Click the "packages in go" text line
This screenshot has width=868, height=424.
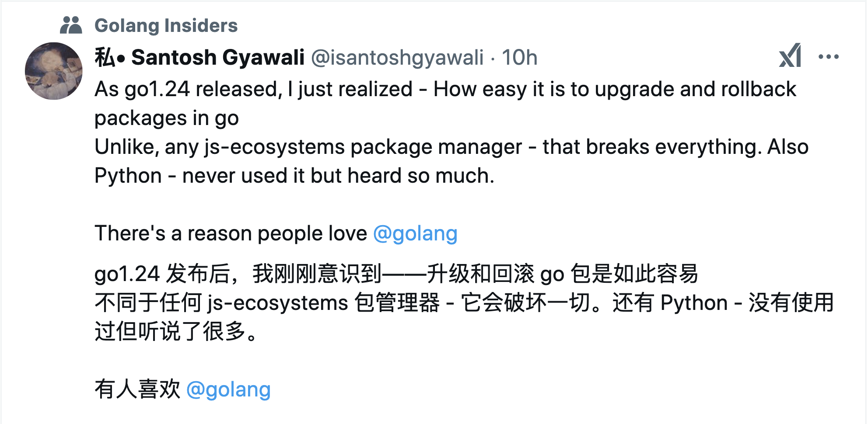point(167,118)
